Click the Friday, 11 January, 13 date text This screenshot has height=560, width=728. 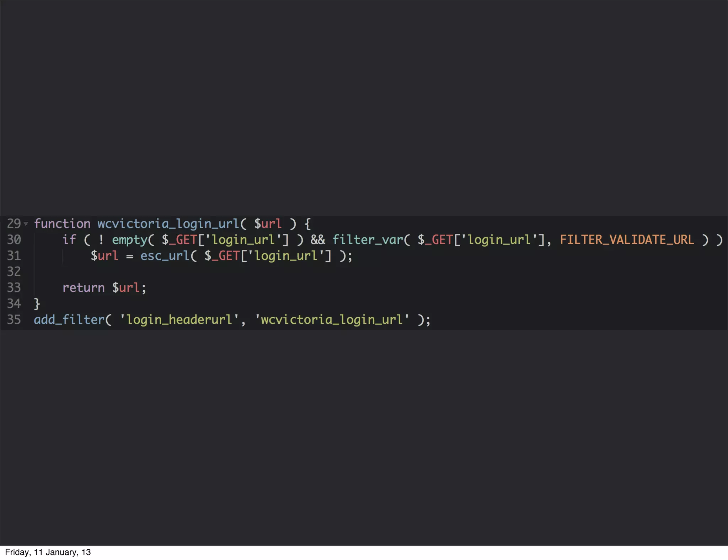pos(48,552)
